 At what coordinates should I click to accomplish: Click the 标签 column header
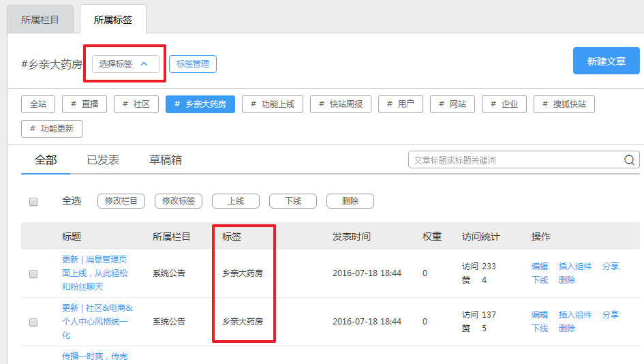click(232, 237)
